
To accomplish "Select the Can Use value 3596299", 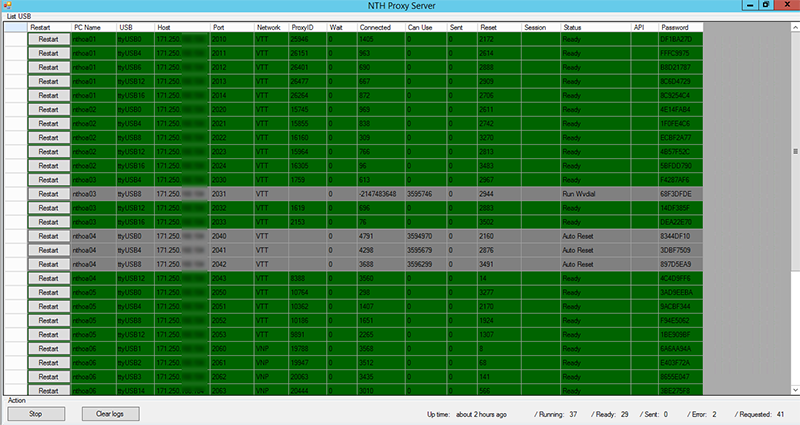I will tap(426, 264).
